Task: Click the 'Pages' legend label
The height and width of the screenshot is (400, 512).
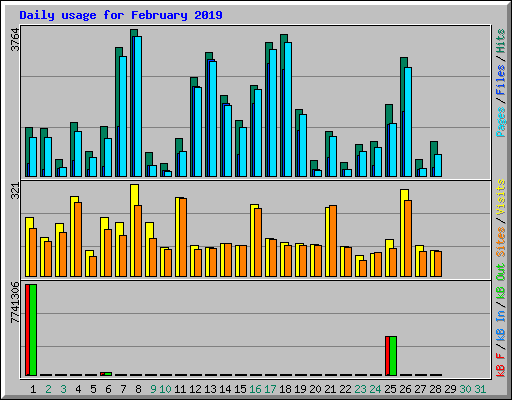Action: (x=501, y=122)
